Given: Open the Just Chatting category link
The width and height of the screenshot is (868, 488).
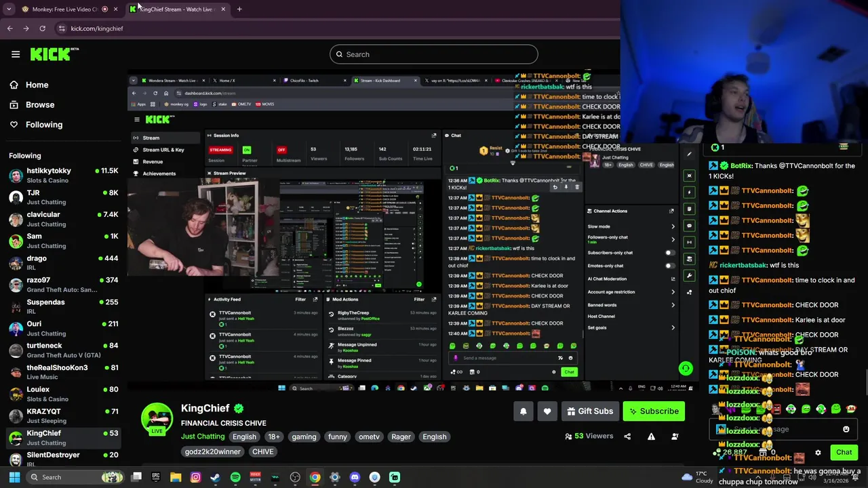Looking at the screenshot, I should point(202,436).
